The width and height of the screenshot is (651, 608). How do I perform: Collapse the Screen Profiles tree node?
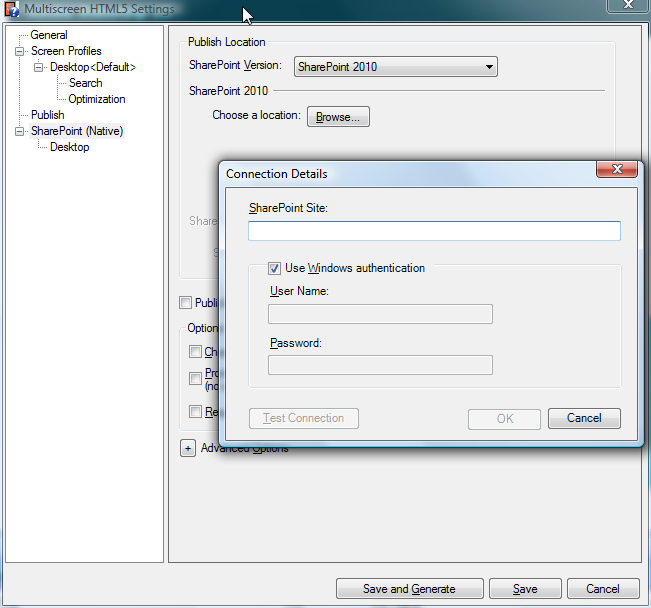19,51
